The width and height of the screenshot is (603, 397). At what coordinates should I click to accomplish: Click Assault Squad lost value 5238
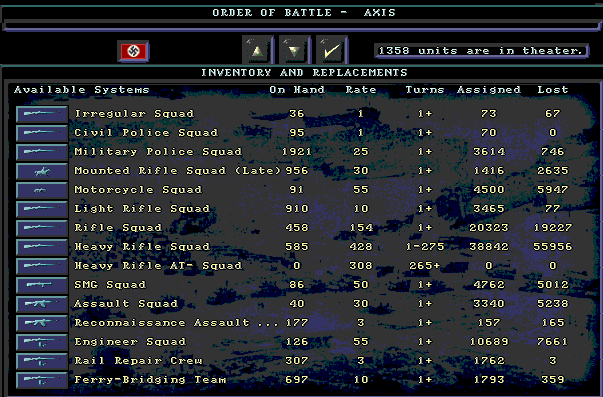[553, 304]
